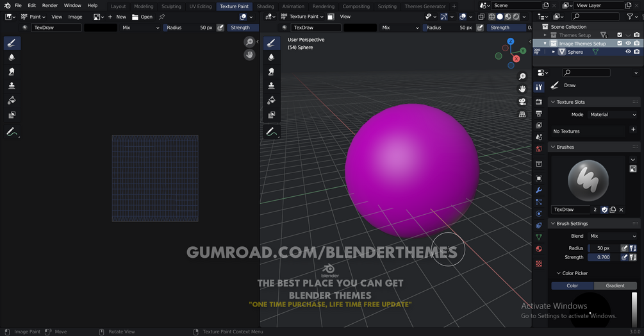The width and height of the screenshot is (644, 336).
Task: Click pan hand icon in 3D viewport
Action: [x=522, y=88]
